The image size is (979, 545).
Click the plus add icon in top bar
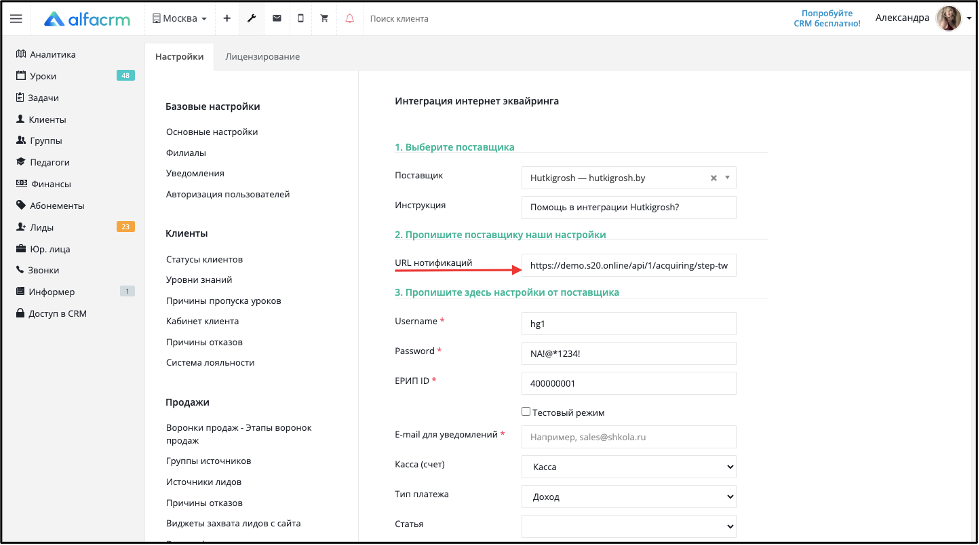click(x=227, y=19)
